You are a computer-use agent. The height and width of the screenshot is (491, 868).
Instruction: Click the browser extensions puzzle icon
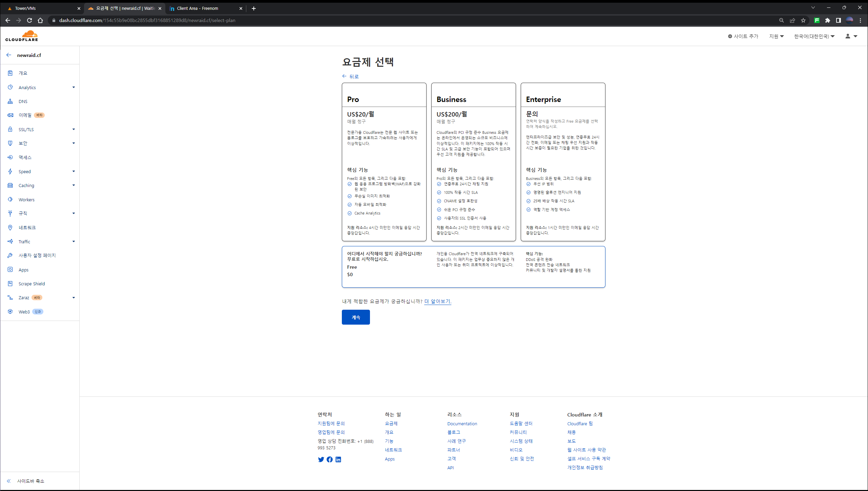pyautogui.click(x=828, y=20)
